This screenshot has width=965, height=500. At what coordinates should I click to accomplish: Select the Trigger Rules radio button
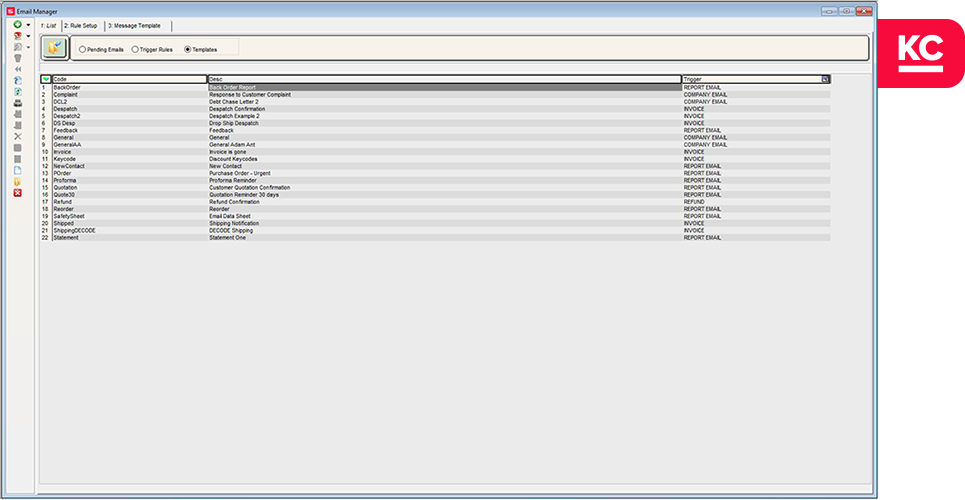[x=135, y=49]
